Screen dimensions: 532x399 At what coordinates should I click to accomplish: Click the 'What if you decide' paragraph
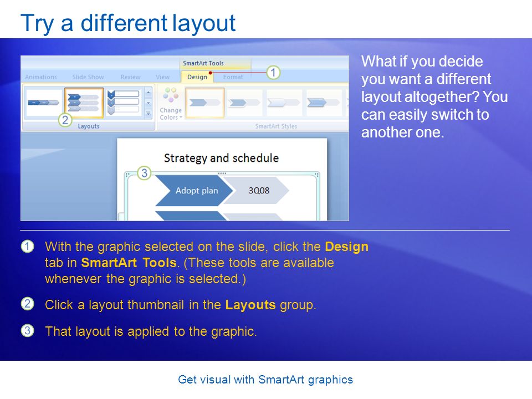coord(434,96)
